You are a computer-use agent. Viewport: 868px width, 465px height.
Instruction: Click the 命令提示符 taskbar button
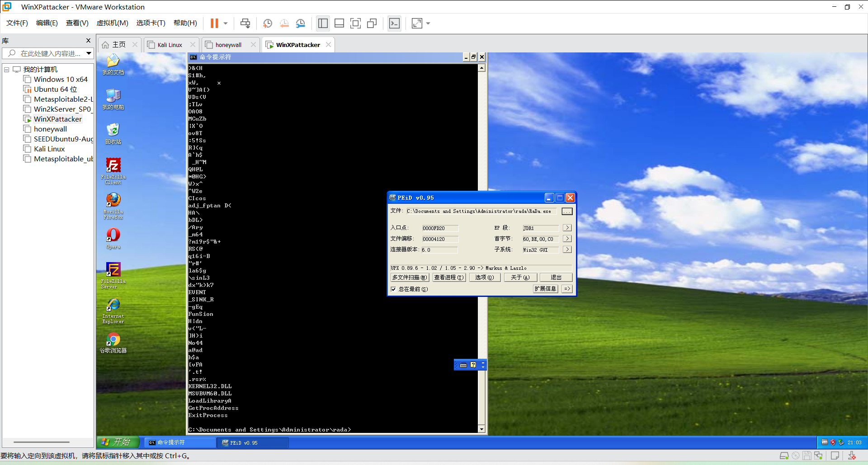click(x=180, y=442)
